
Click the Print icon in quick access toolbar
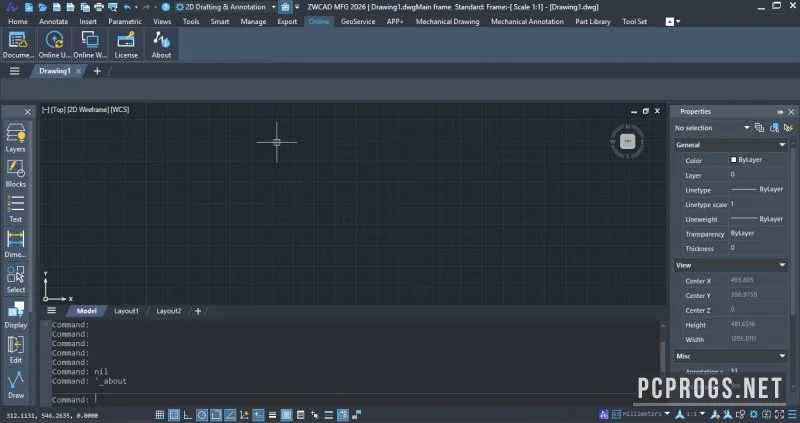[x=99, y=7]
